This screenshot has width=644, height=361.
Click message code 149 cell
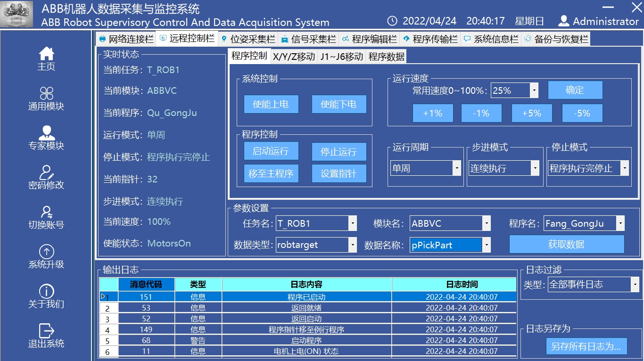point(146,329)
